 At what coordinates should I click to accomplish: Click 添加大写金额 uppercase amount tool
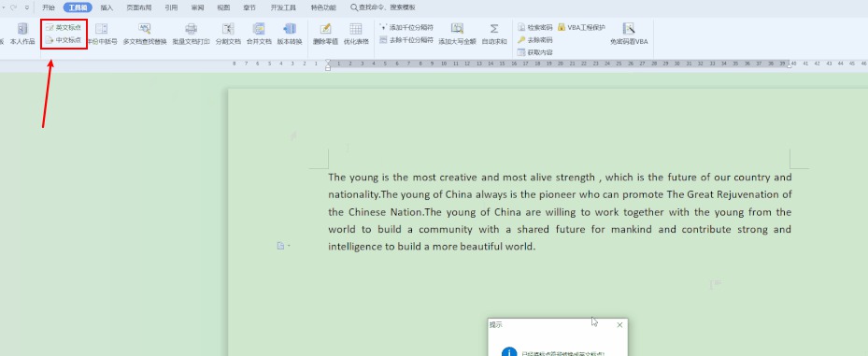(x=457, y=34)
